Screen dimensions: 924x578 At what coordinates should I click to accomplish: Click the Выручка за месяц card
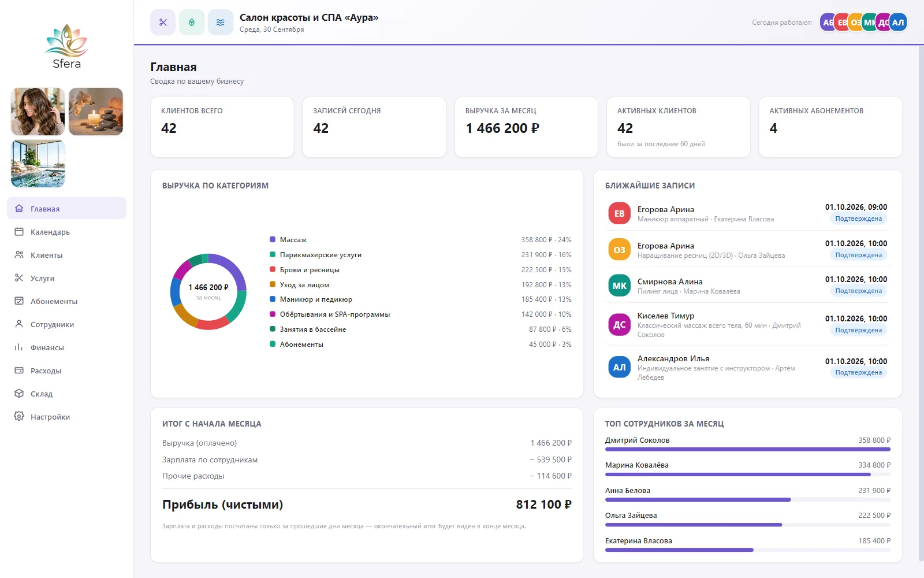[x=526, y=127]
